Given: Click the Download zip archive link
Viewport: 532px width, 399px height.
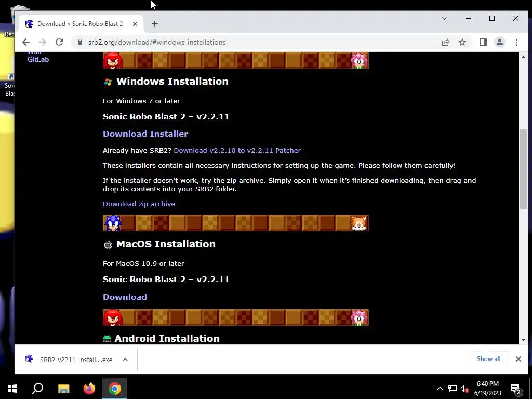Looking at the screenshot, I should tap(139, 204).
